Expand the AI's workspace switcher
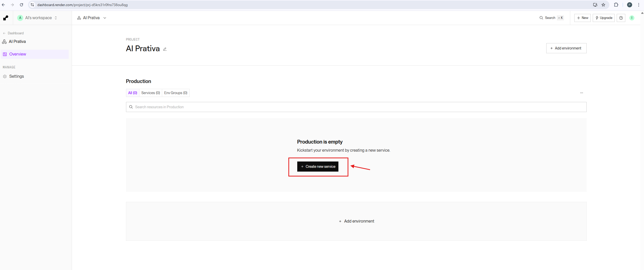Image resolution: width=644 pixels, height=270 pixels. tap(38, 18)
